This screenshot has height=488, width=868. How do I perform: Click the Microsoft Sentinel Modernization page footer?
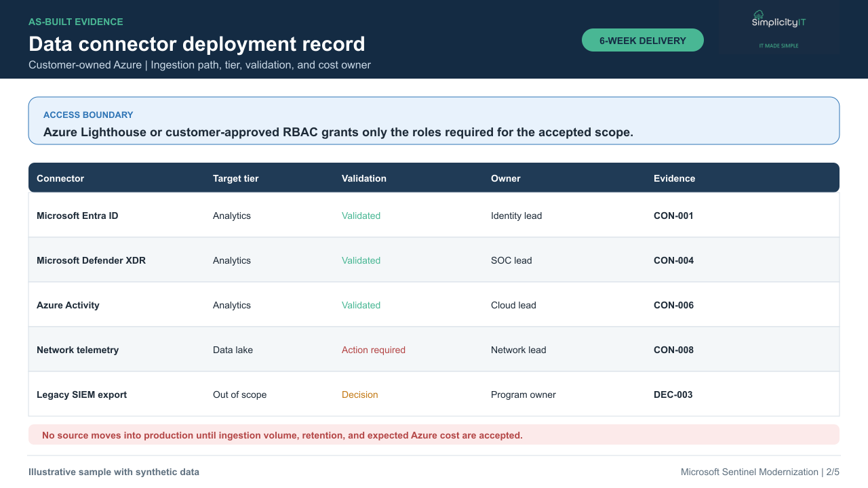pyautogui.click(x=759, y=472)
